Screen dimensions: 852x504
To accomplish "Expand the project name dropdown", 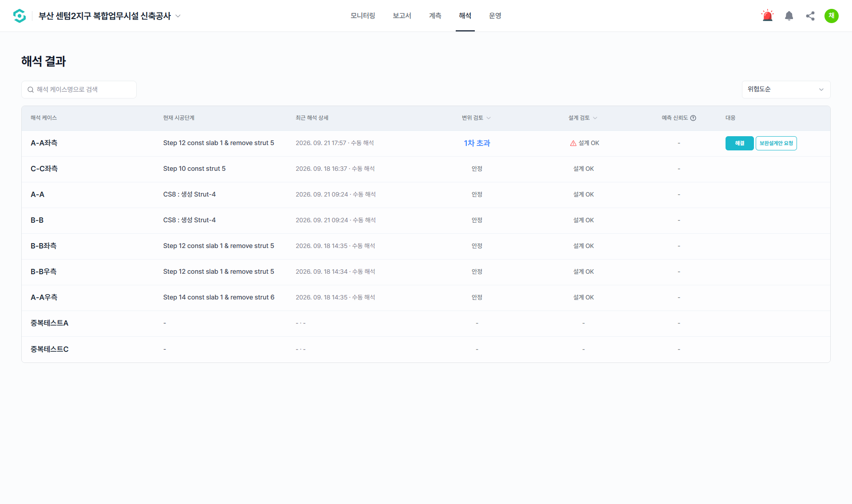I will coord(178,16).
